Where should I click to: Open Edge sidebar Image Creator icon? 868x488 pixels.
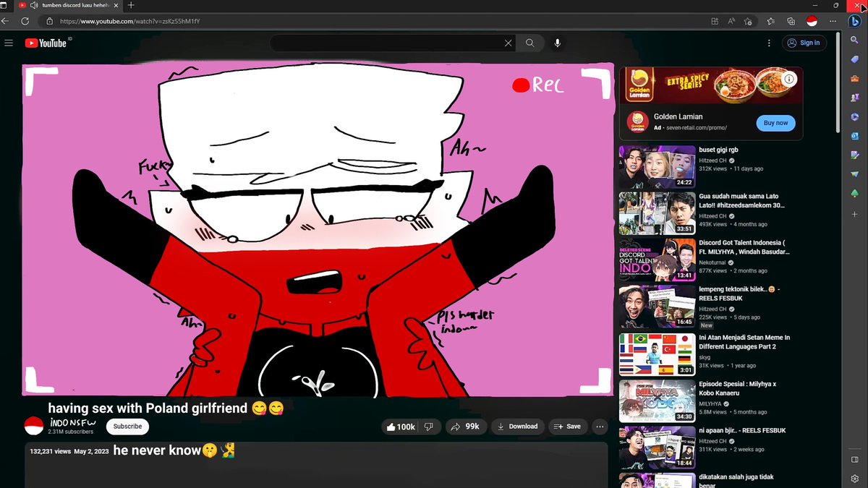click(x=854, y=155)
